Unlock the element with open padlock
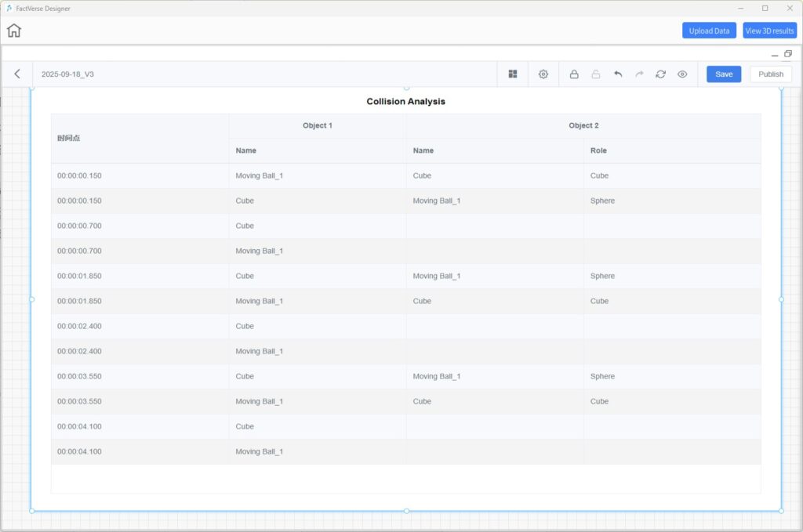The width and height of the screenshot is (803, 532). coord(596,74)
